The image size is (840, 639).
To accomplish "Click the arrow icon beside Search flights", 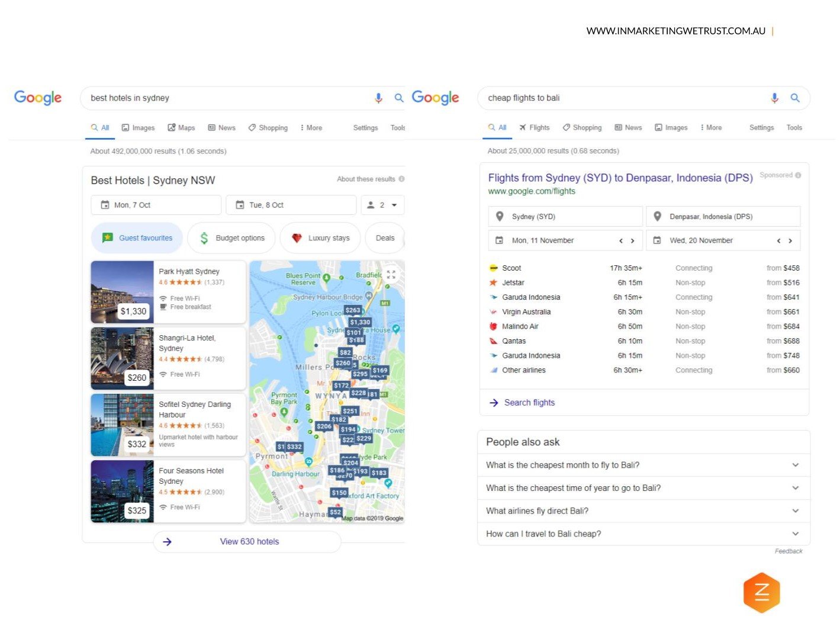I will 494,403.
